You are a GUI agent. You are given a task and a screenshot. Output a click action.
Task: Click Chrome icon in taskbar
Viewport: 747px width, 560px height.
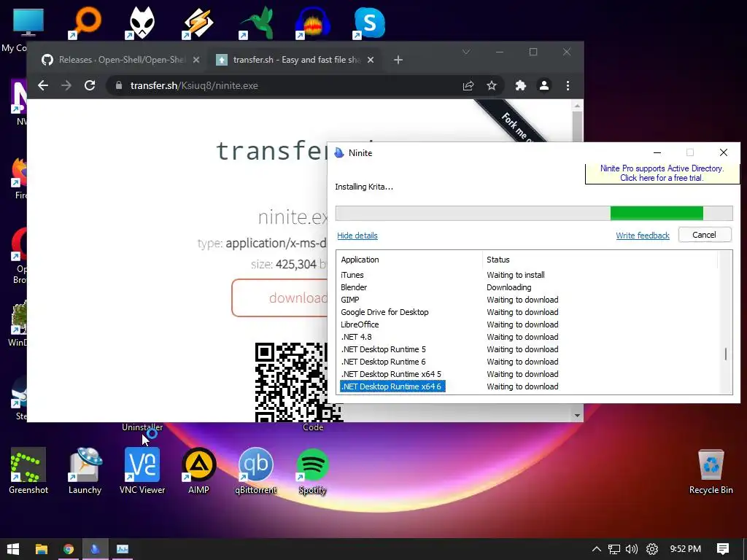(x=68, y=549)
